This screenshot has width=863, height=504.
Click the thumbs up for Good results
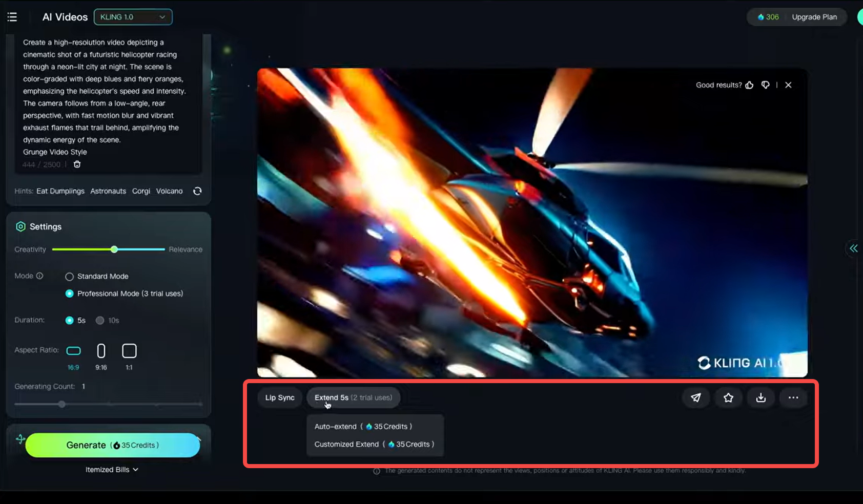[x=749, y=85]
